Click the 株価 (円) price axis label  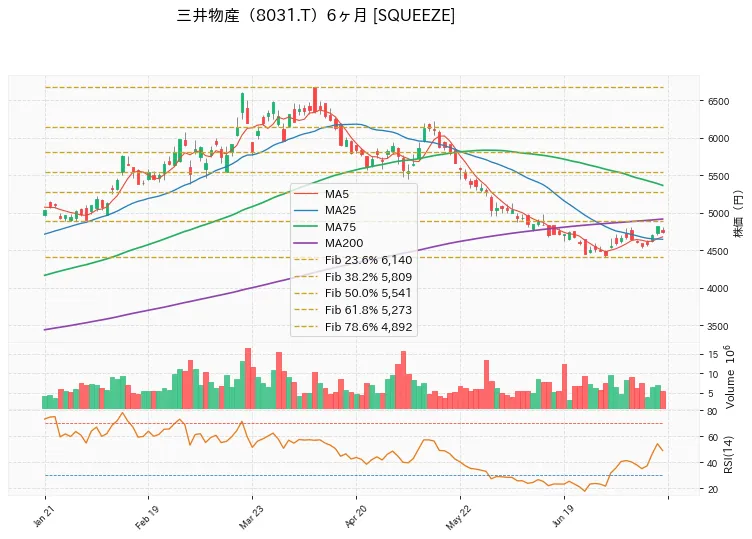738,213
